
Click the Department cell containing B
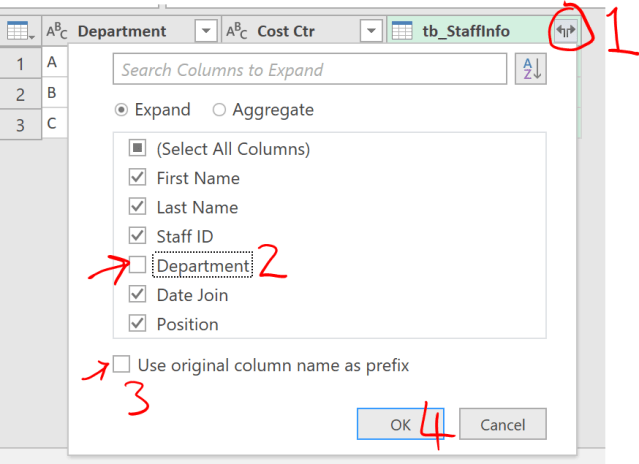pyautogui.click(x=55, y=93)
